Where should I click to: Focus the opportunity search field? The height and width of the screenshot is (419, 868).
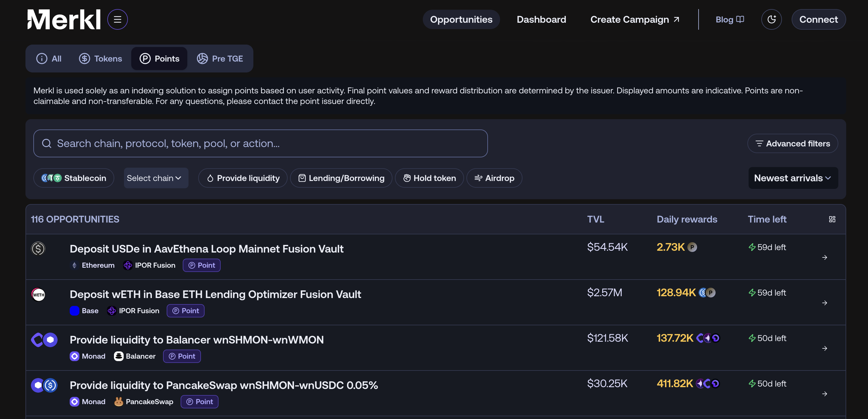(260, 143)
